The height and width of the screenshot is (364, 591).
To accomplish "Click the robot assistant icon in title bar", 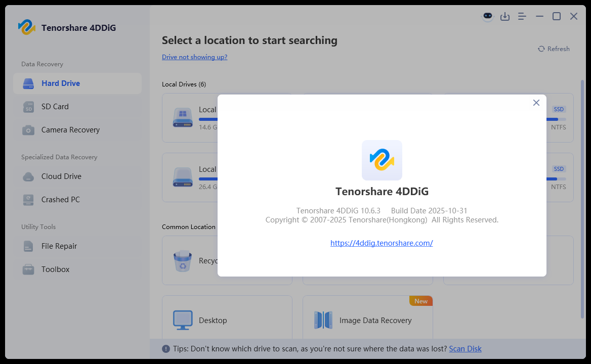I will [488, 16].
